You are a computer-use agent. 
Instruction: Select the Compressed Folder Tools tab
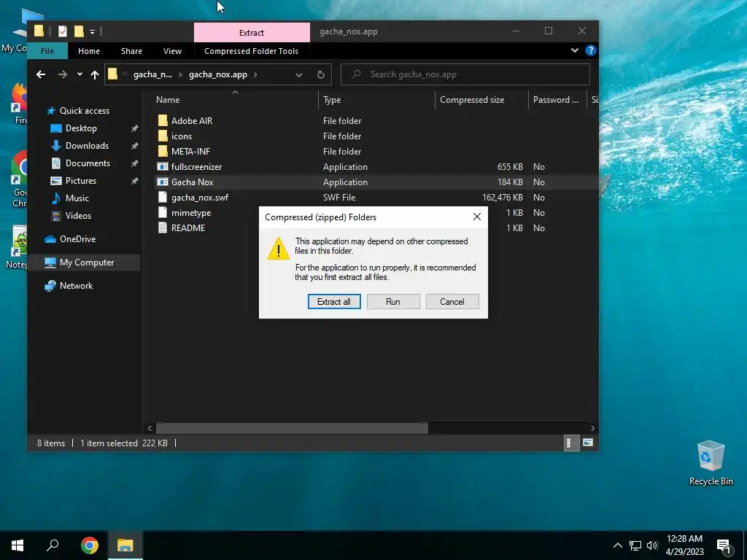click(x=251, y=51)
